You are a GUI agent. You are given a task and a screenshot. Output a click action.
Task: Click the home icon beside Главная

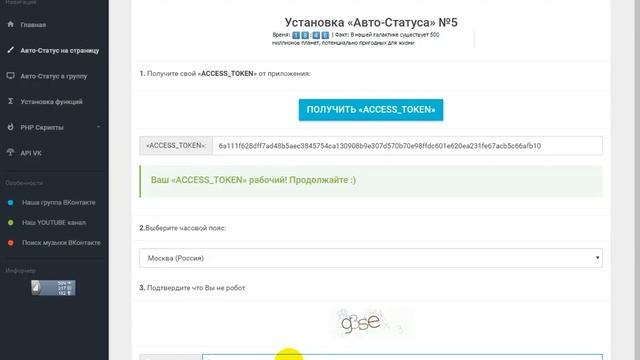[11, 24]
